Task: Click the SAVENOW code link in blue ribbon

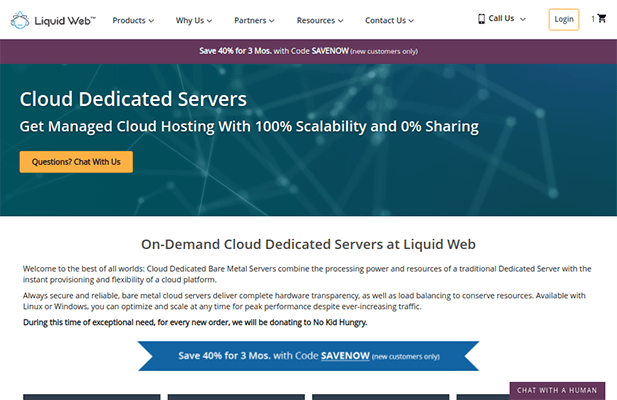Action: click(345, 356)
